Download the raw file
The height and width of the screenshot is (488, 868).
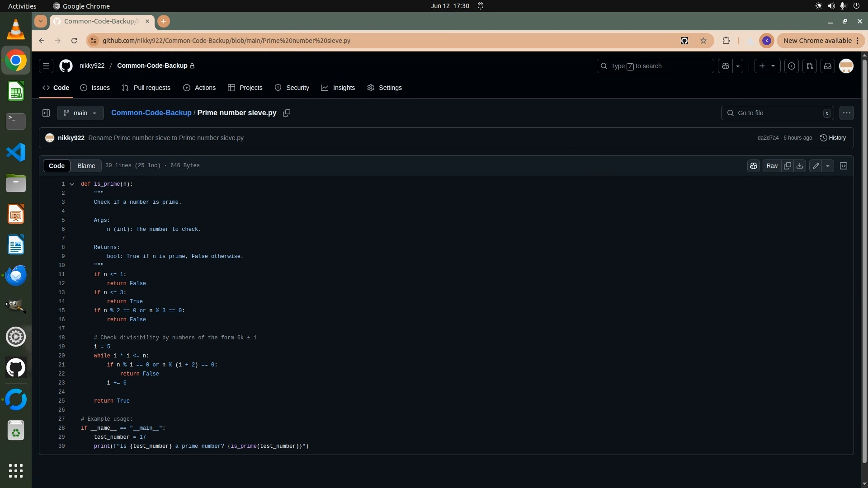pos(800,166)
